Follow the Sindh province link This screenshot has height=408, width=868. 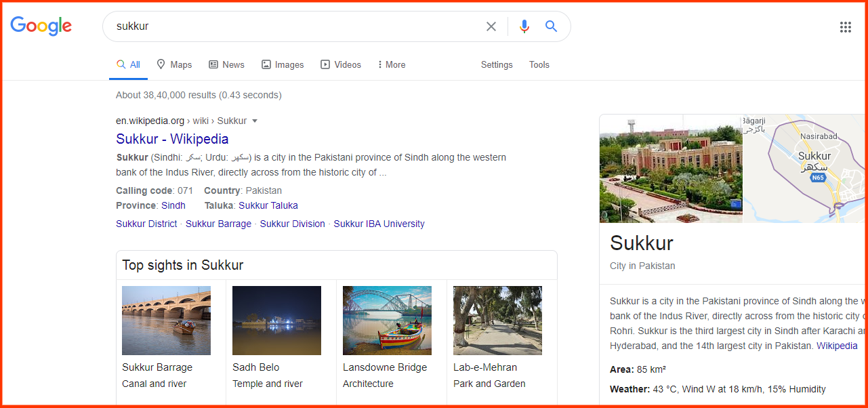tap(173, 205)
